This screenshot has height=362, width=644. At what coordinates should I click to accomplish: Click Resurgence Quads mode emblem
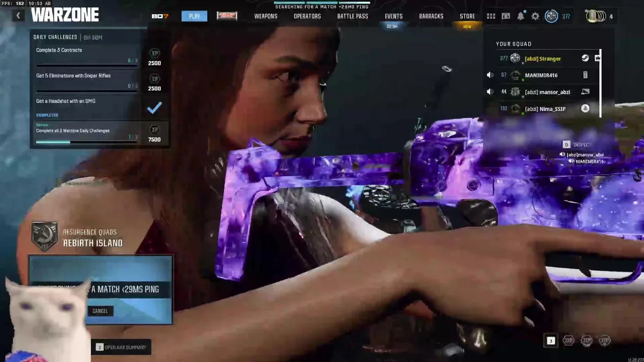point(45,237)
